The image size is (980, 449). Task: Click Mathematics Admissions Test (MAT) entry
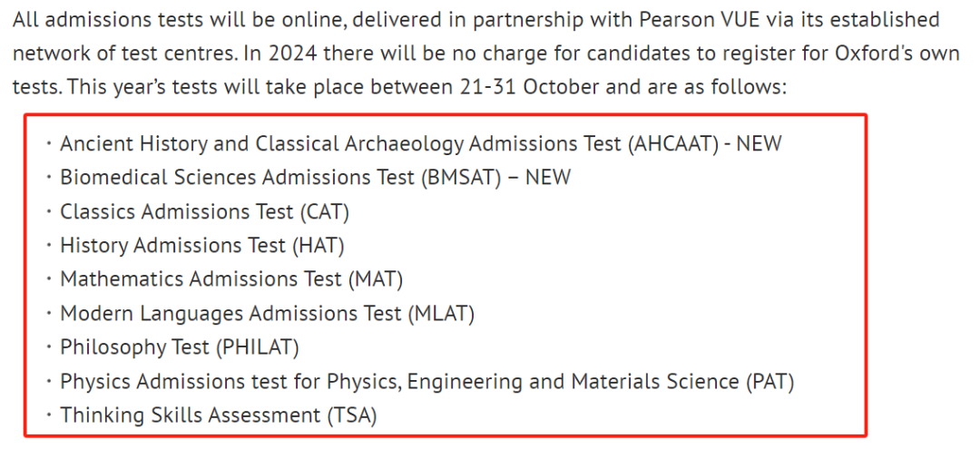(x=231, y=279)
